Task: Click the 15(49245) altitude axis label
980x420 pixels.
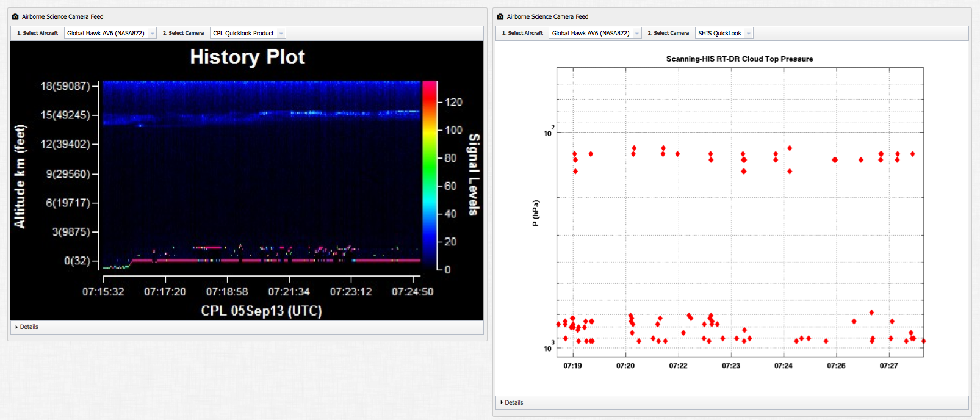Action: pyautogui.click(x=65, y=115)
